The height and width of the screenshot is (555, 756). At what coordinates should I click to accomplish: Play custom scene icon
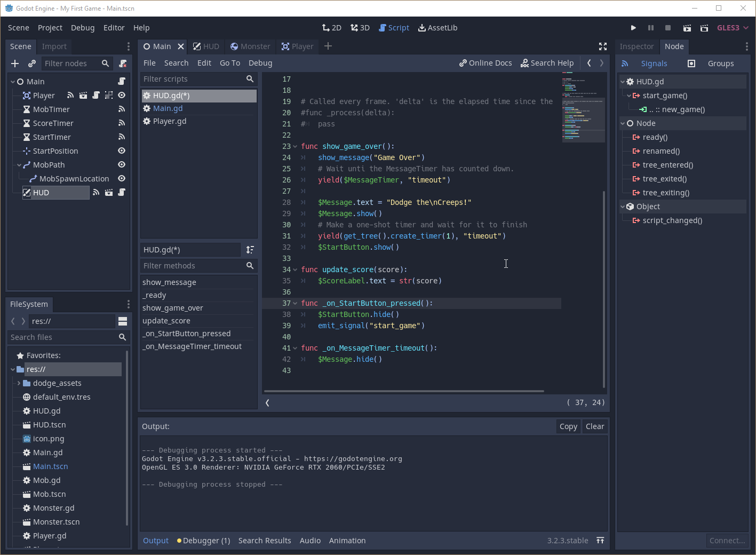[704, 28]
